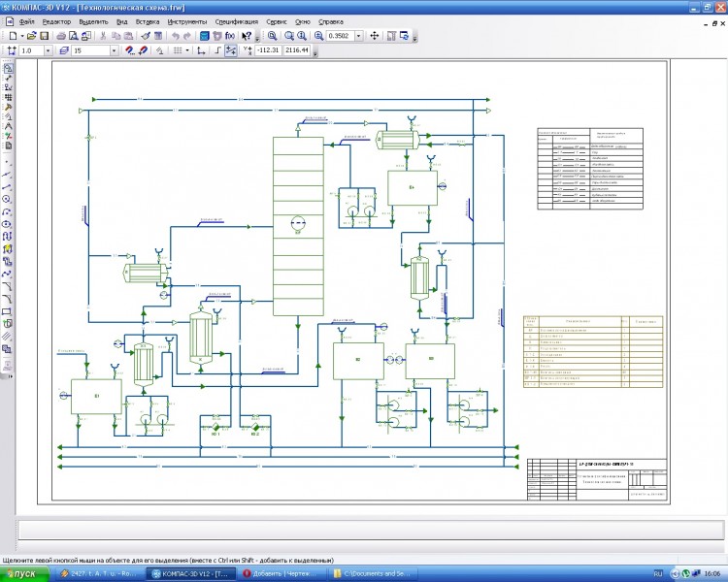The height and width of the screenshot is (582, 728).
Task: Toggle the active rounding mode button
Action: [230, 50]
